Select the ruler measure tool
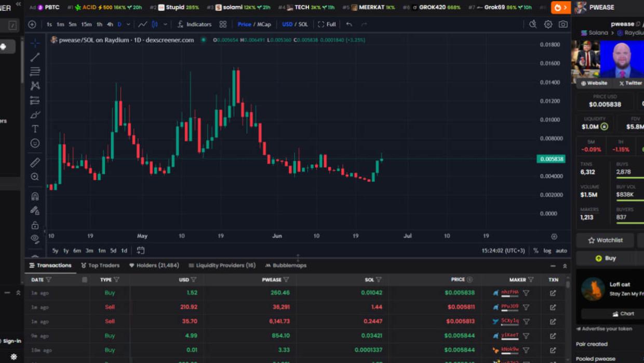Screen dimensions: 644x363 (x=35, y=163)
